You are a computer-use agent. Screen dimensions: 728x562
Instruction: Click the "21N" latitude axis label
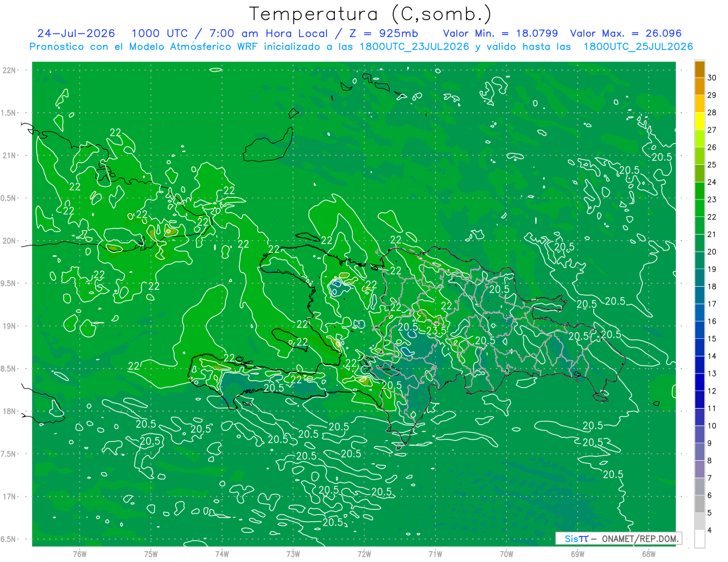[10, 156]
